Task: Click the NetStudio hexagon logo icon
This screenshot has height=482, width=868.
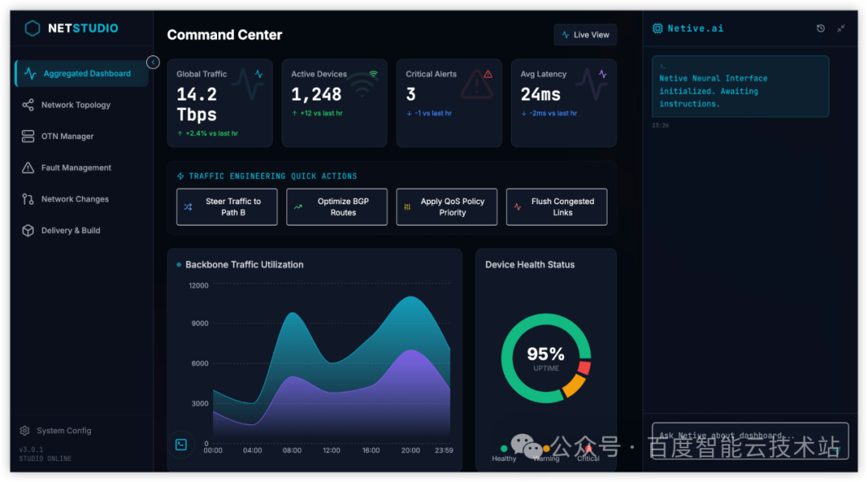Action: (x=32, y=28)
